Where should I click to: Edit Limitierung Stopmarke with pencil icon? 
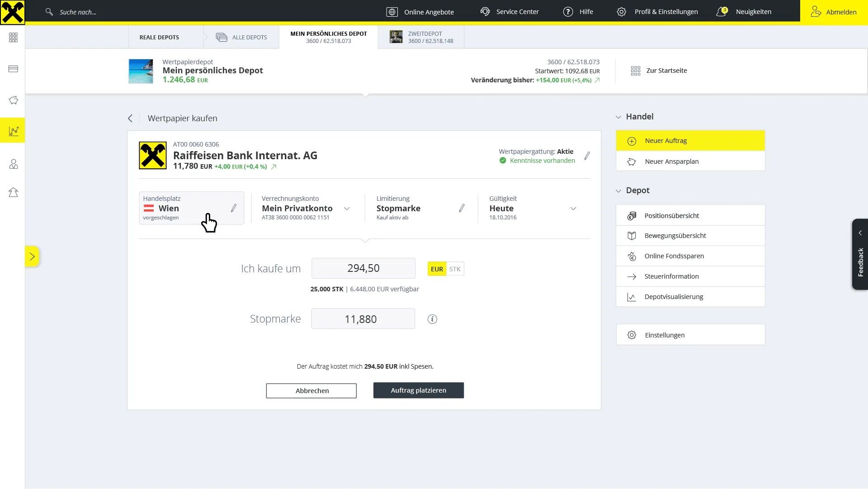[462, 208]
